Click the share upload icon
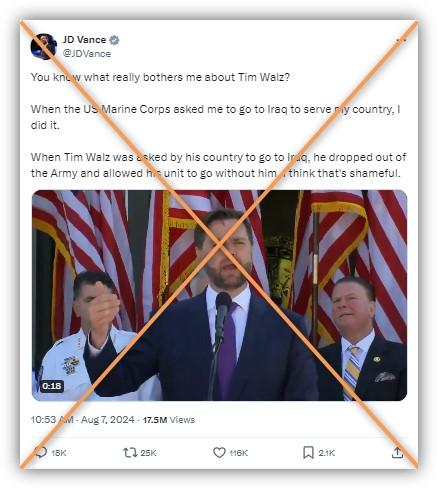Screen dimensions: 438x489 point(397,452)
